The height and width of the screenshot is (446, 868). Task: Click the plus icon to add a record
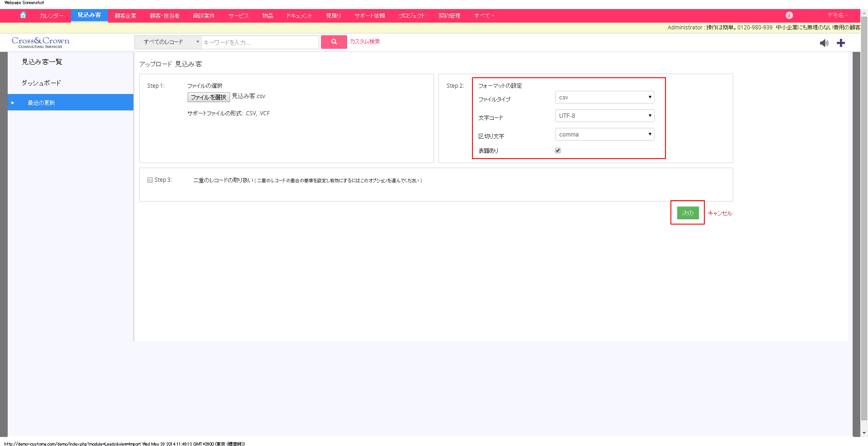pos(841,43)
